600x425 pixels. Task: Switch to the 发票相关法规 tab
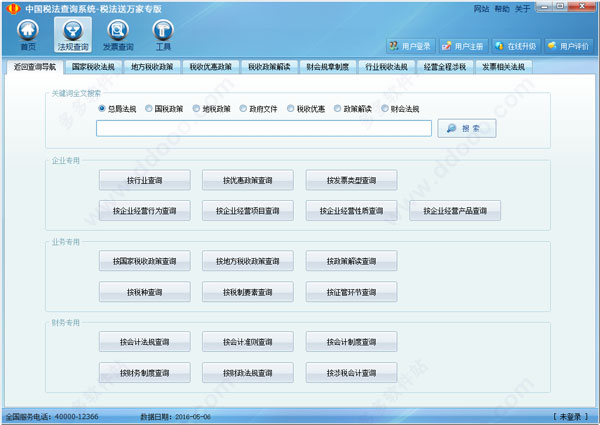pos(504,67)
